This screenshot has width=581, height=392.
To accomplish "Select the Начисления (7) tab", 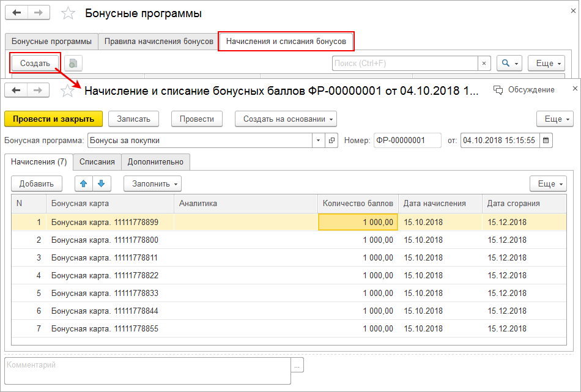I will 39,162.
